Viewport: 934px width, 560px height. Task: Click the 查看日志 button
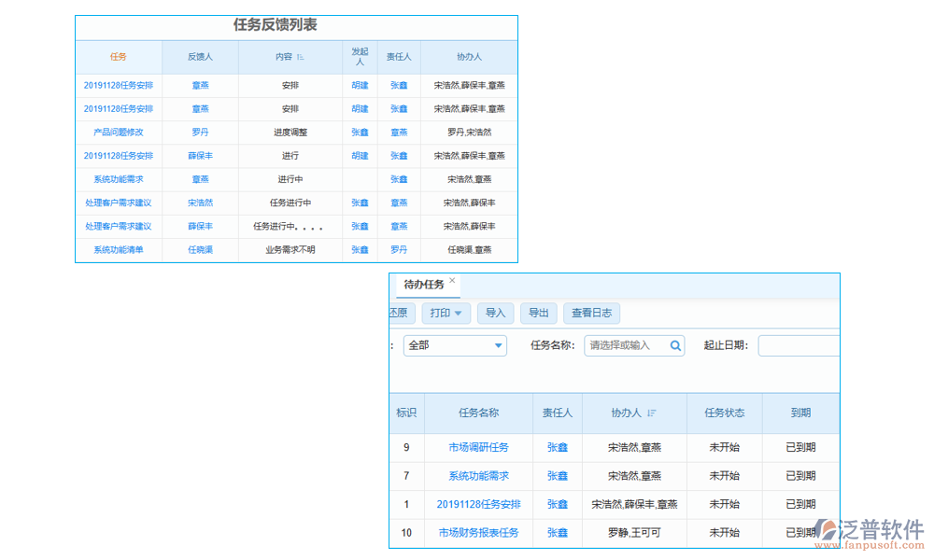coord(592,313)
